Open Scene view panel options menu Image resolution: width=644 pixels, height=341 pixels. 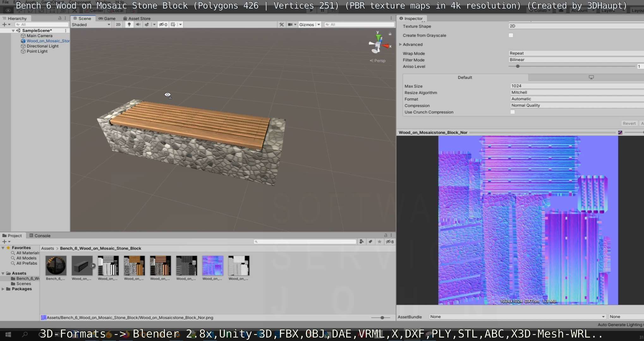[391, 18]
